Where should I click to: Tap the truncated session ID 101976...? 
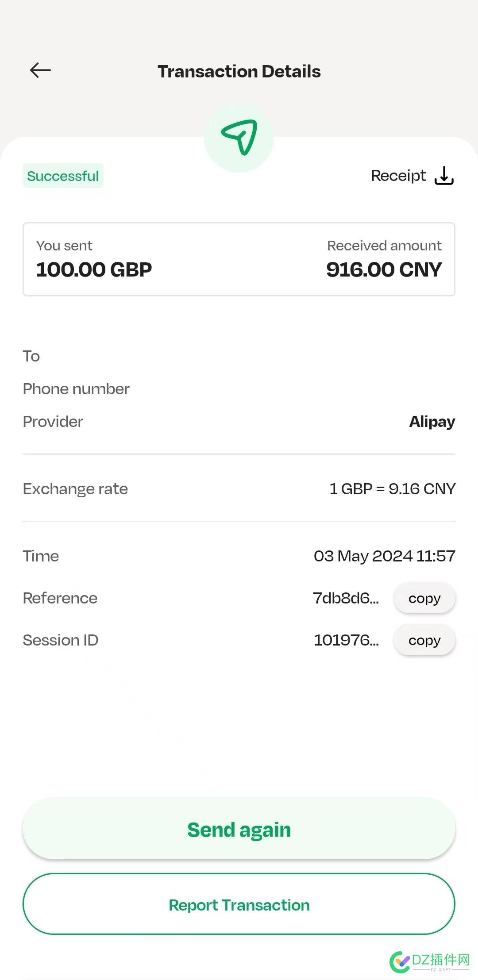[x=346, y=640]
